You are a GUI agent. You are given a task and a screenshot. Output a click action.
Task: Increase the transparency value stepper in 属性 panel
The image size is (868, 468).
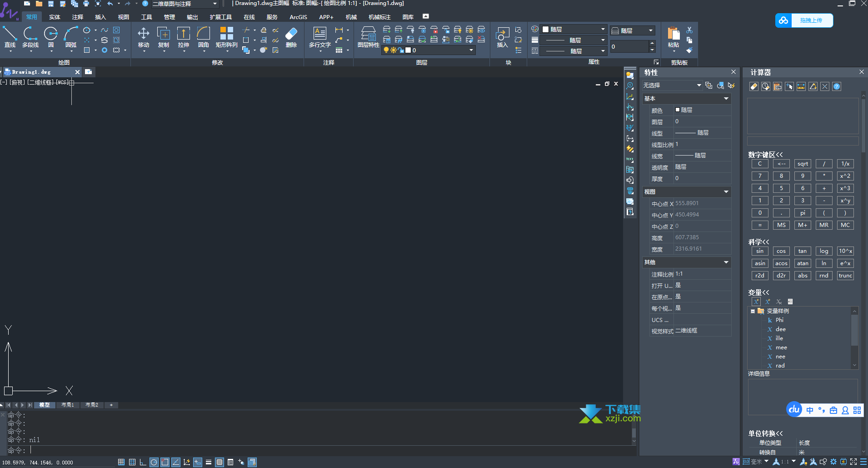pyautogui.click(x=652, y=44)
